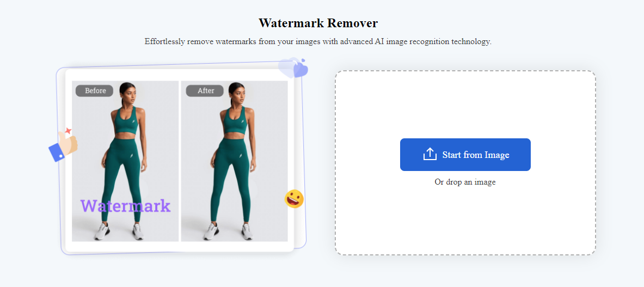Open the After sample photo

pos(235,161)
